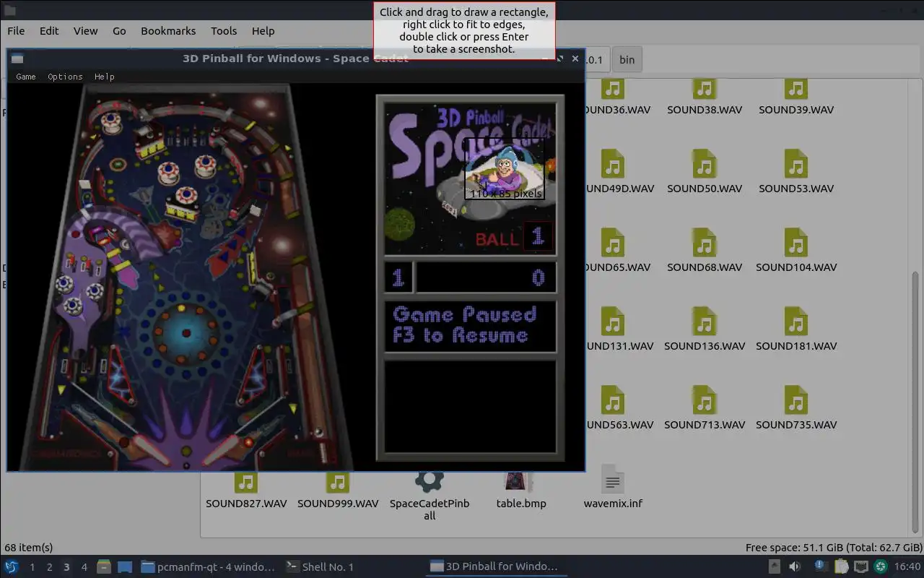Open the Tools menu in file manager

[x=224, y=31]
